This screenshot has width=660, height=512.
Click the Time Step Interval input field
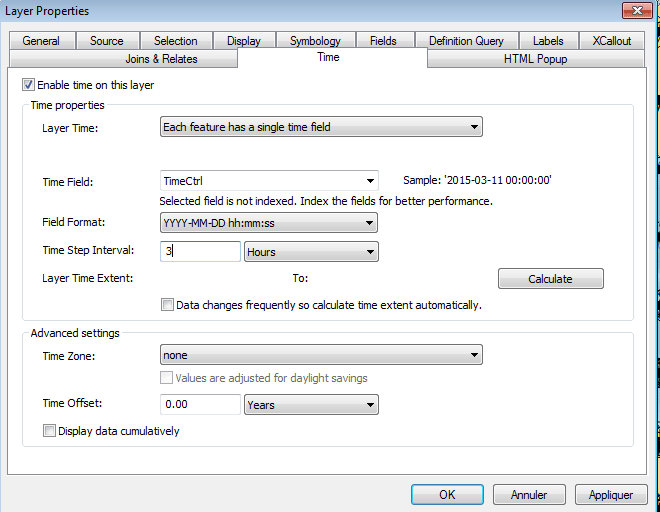point(200,252)
